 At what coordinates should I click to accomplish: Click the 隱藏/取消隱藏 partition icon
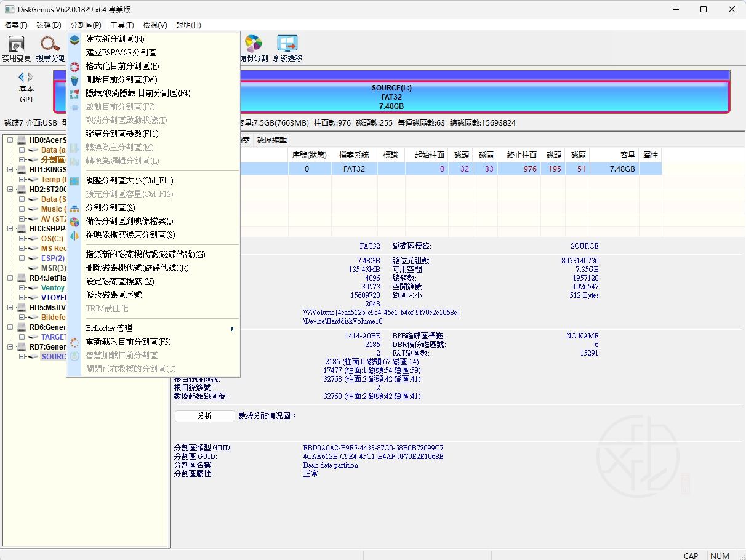[74, 94]
